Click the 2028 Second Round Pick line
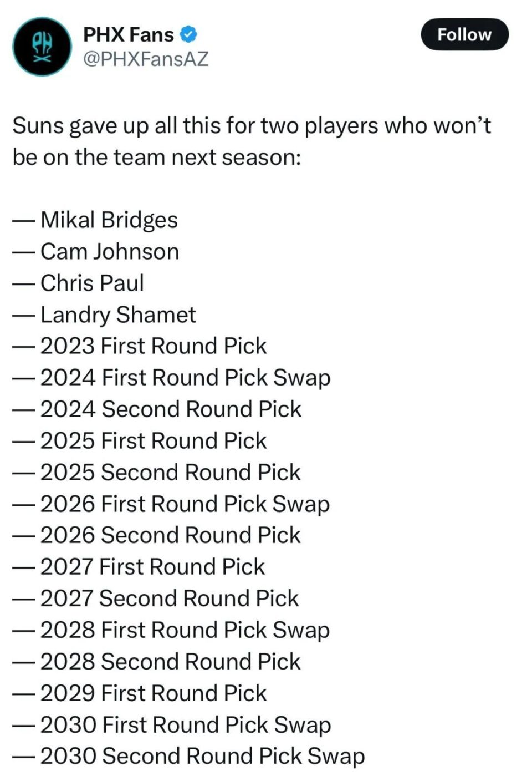 tap(170, 661)
